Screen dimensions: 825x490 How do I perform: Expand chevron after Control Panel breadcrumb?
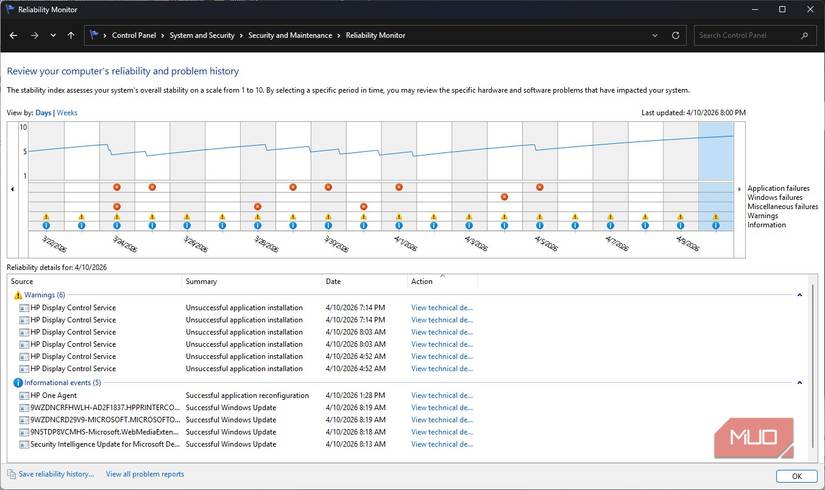pos(163,35)
